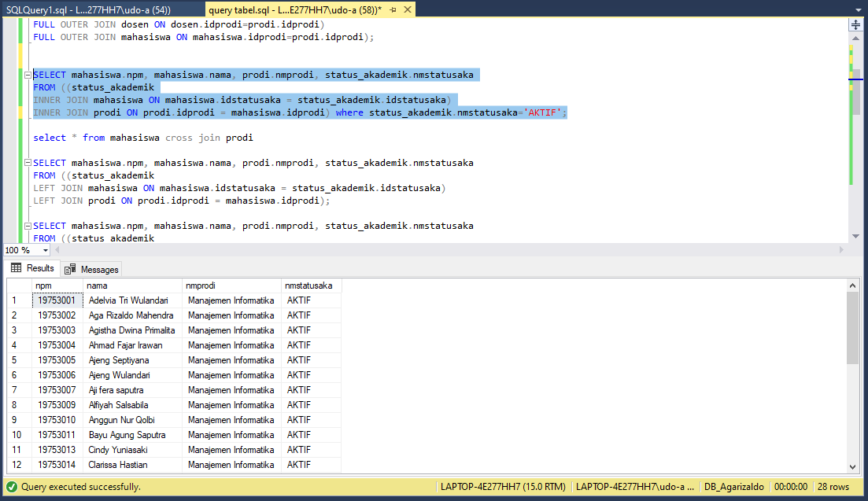The width and height of the screenshot is (868, 501).
Task: Click cell 19753001 in npm column
Action: 57,300
